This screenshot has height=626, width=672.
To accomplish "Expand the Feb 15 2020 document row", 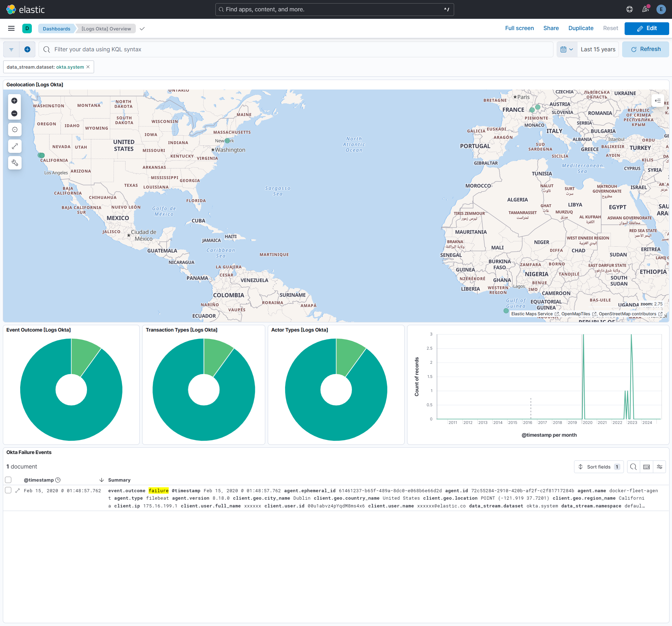I will [17, 490].
